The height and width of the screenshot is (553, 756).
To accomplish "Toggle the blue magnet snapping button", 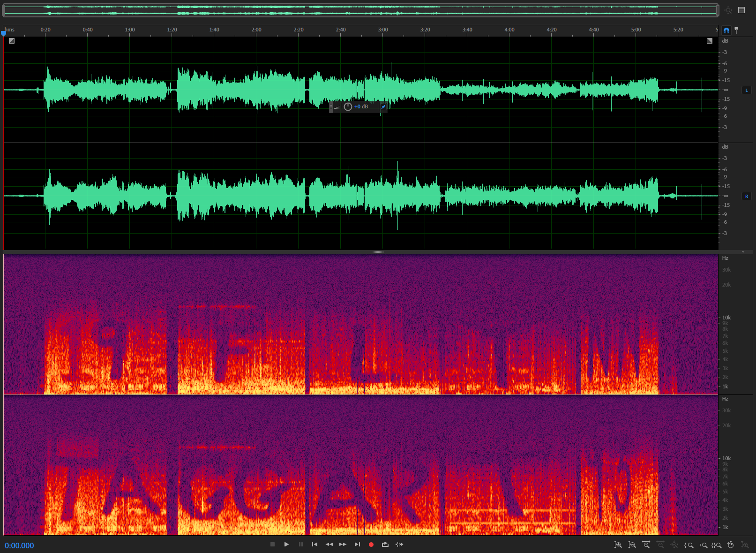I will [726, 30].
